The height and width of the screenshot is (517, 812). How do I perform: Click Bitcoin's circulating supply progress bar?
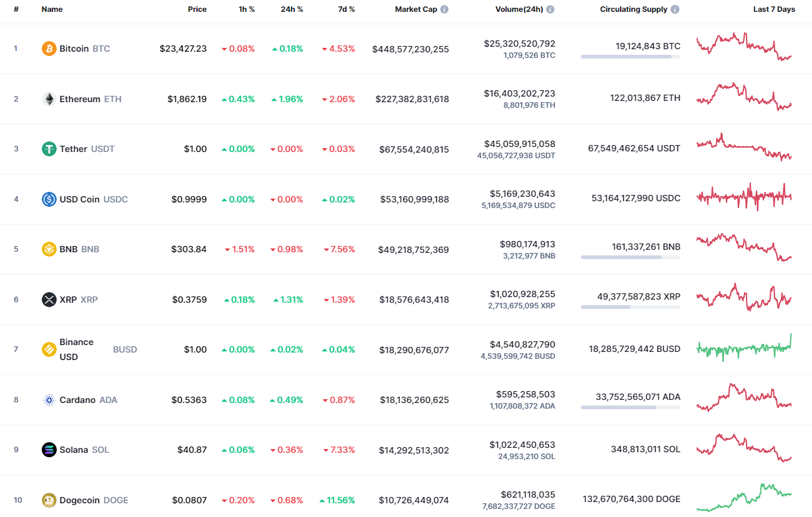coord(629,57)
